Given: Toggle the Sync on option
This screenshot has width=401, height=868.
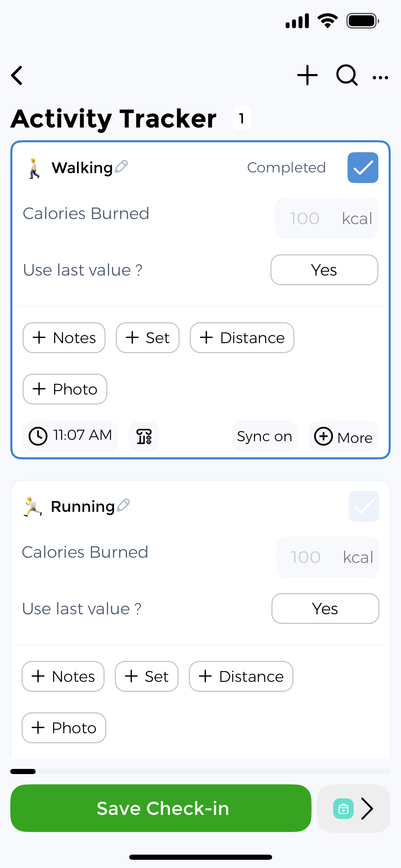Looking at the screenshot, I should [264, 436].
